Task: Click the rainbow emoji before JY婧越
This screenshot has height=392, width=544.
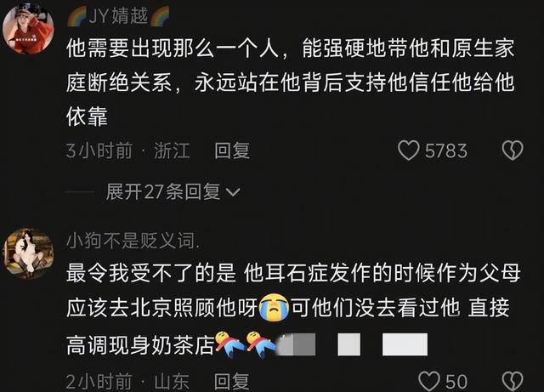Action: (x=77, y=16)
